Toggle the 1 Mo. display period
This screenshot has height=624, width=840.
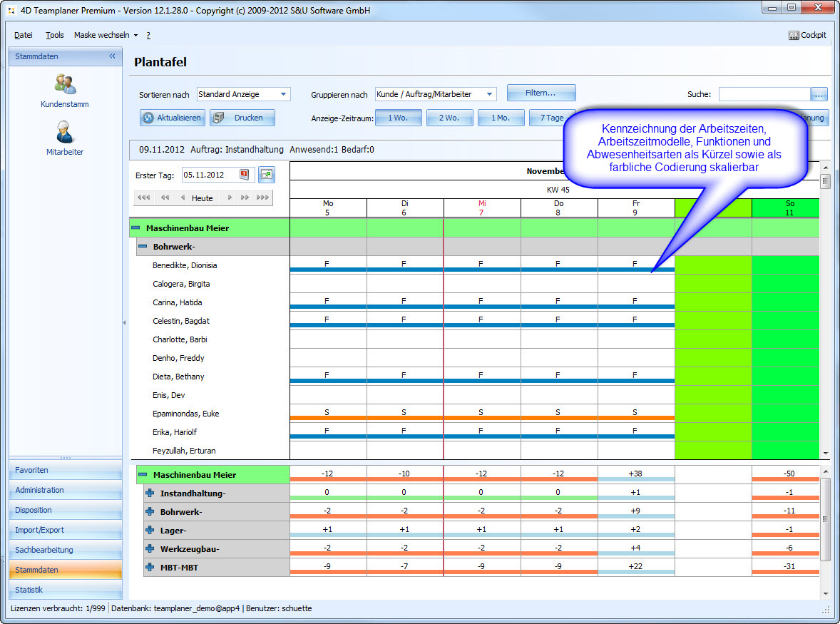pyautogui.click(x=501, y=118)
